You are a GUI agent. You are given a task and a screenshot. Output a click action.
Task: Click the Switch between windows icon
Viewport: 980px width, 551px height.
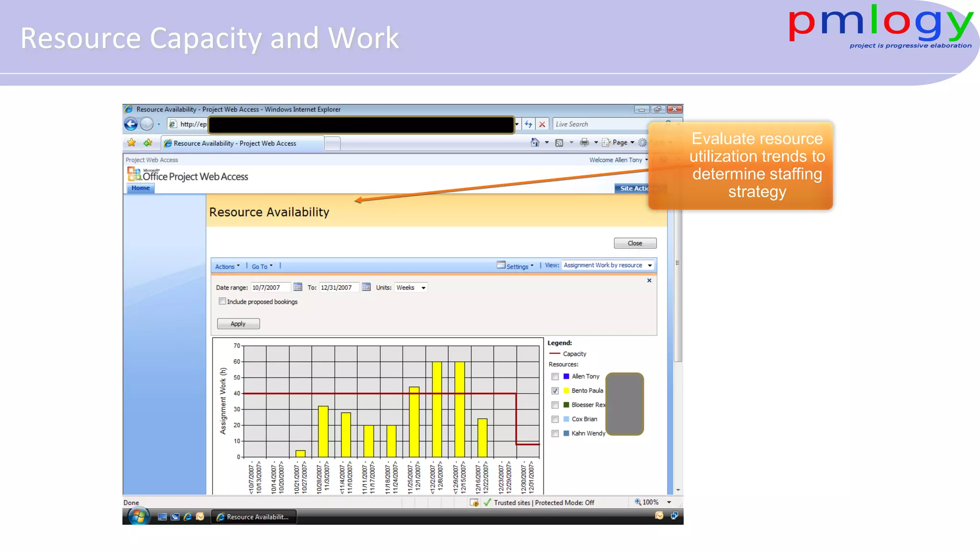(175, 517)
